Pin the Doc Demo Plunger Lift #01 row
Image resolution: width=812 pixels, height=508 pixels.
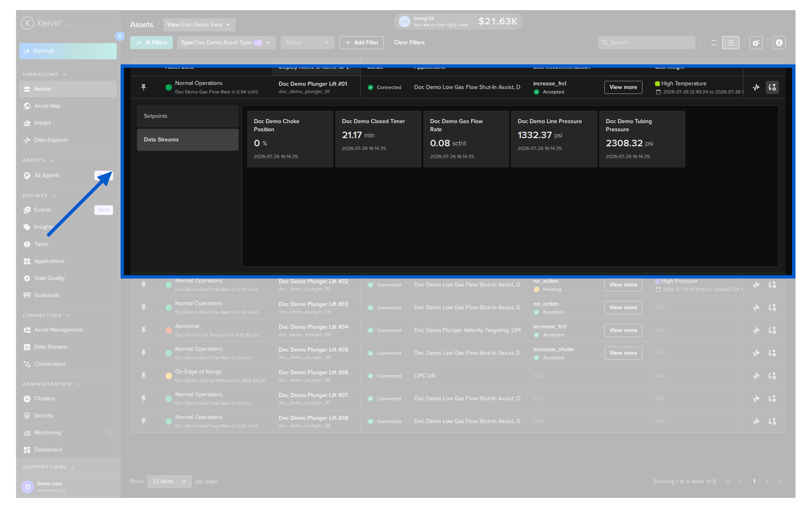(143, 87)
